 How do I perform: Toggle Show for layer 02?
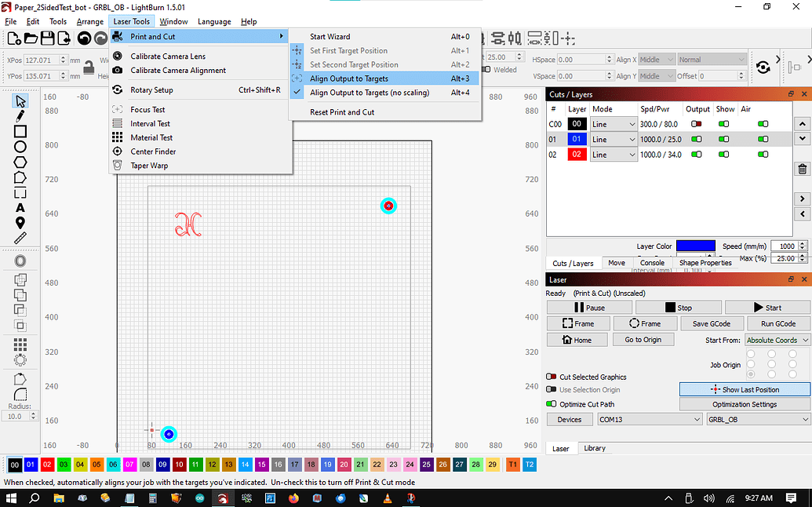coord(723,155)
